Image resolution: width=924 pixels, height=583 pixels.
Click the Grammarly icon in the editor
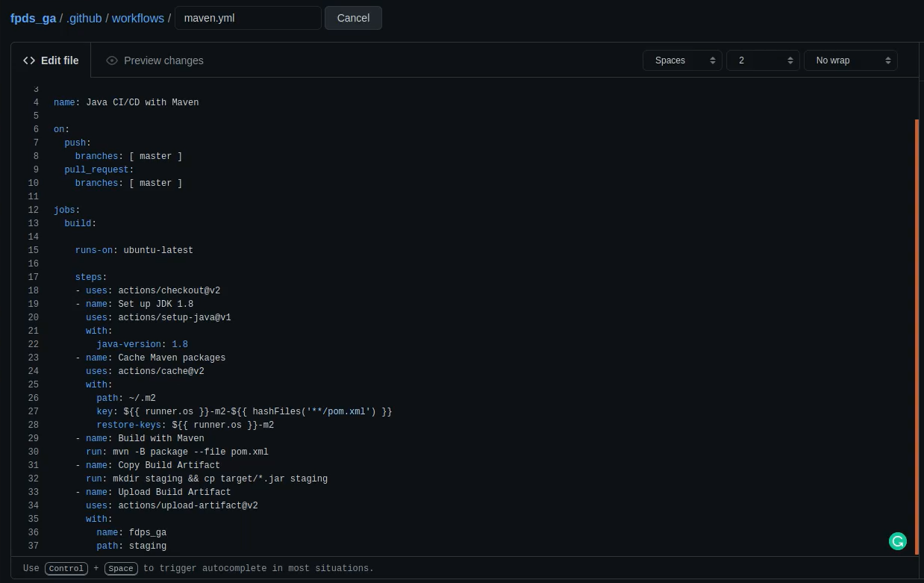click(898, 541)
